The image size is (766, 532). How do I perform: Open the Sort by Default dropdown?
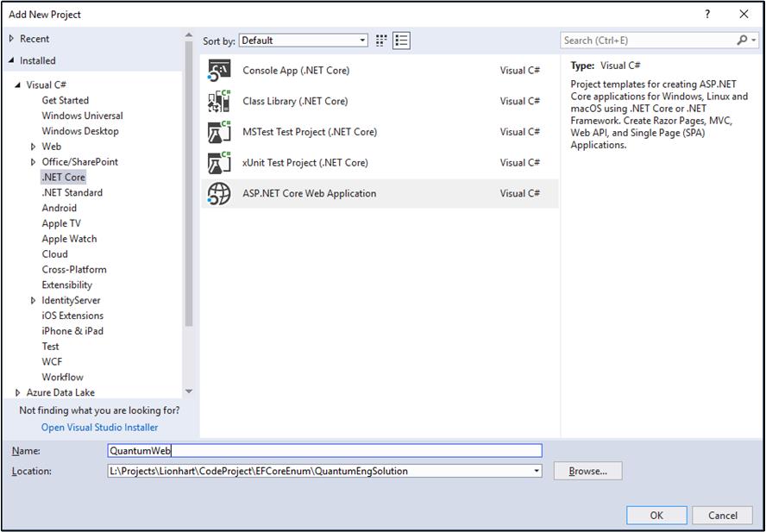(304, 41)
